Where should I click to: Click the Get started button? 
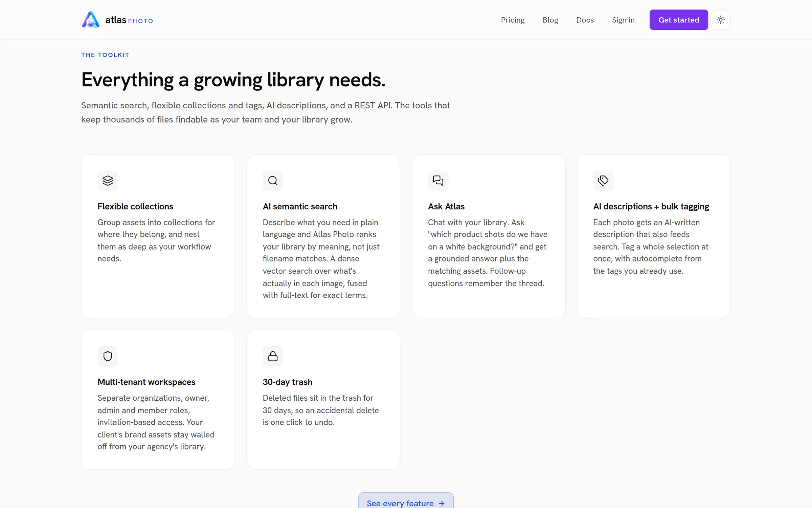click(679, 20)
